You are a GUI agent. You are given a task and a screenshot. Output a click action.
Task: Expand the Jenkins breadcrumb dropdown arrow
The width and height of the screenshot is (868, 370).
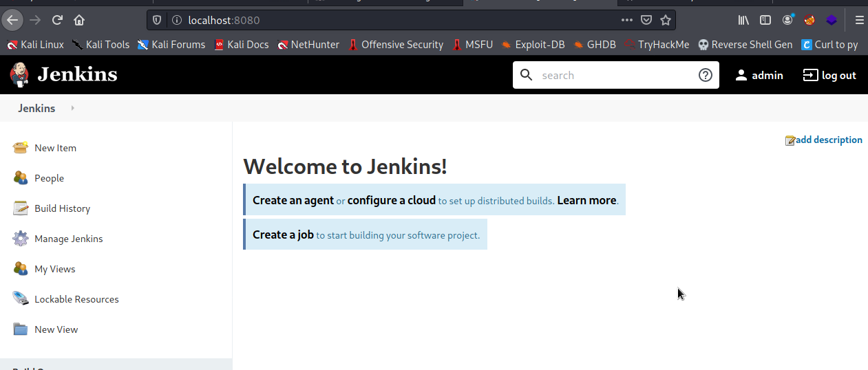[x=72, y=108]
